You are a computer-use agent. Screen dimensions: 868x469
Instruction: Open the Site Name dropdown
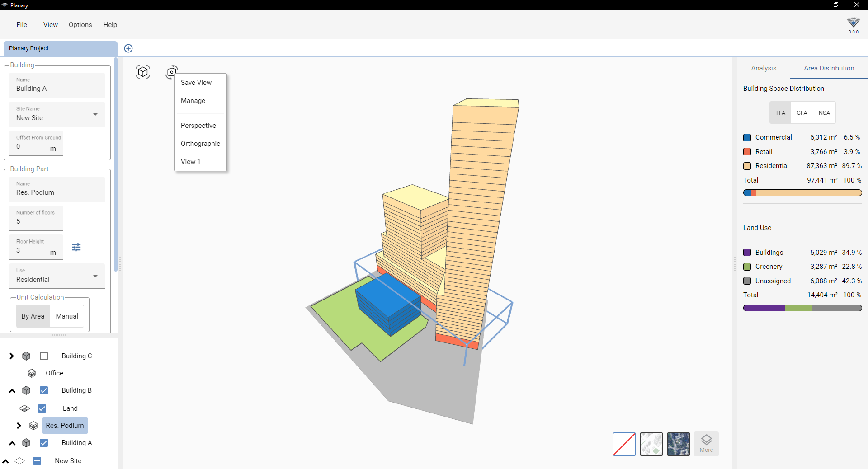(x=57, y=114)
